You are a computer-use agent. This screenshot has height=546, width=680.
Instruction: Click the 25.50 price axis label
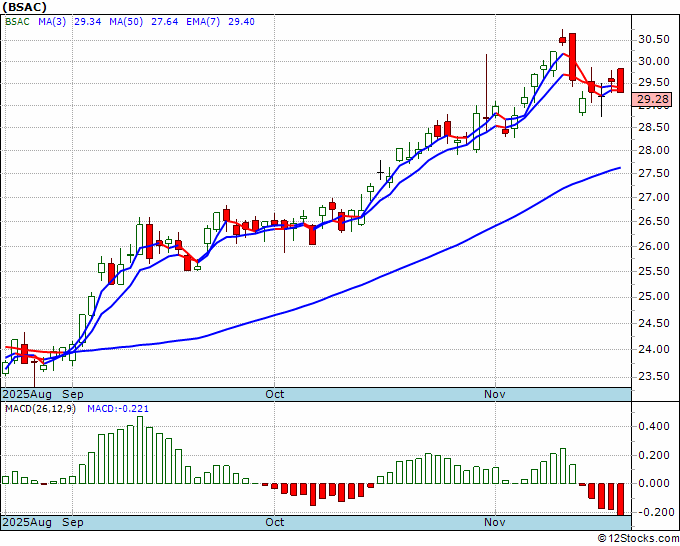pyautogui.click(x=654, y=271)
